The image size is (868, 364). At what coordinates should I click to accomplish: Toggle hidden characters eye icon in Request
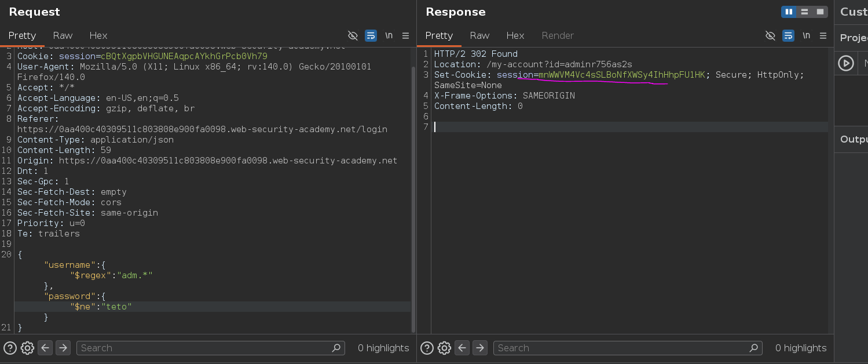click(x=353, y=35)
